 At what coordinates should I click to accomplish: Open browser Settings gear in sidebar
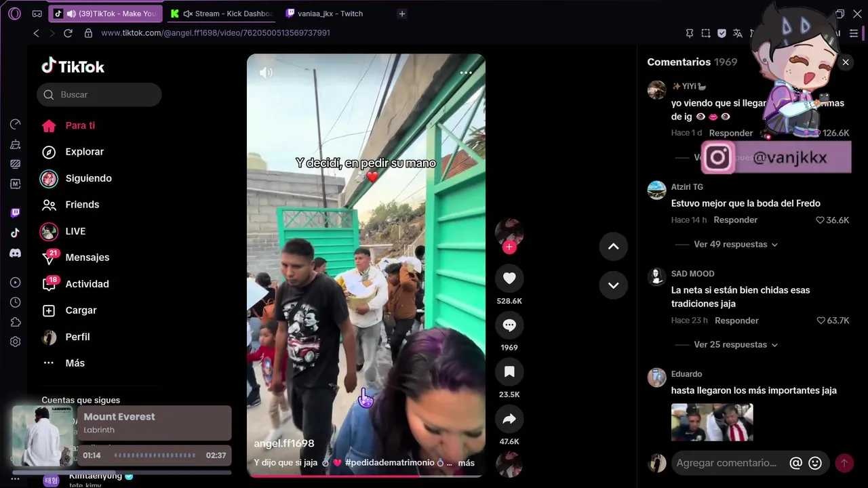click(x=15, y=342)
